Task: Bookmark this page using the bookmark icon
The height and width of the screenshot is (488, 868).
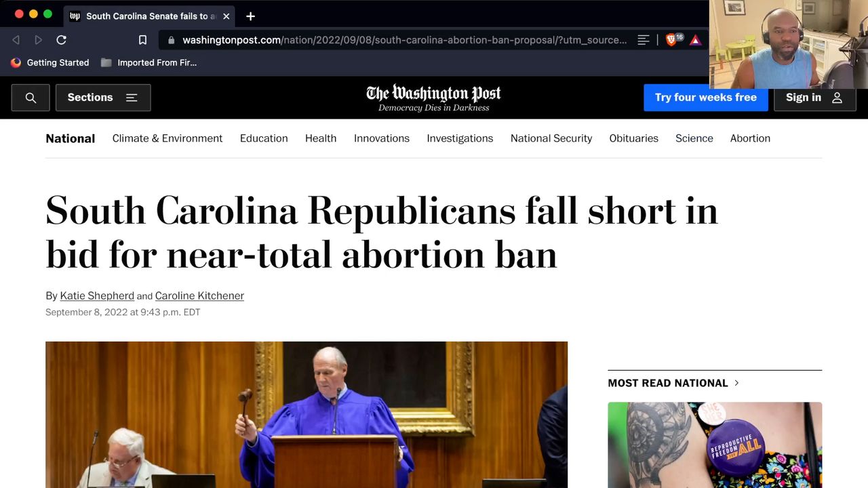Action: tap(142, 40)
